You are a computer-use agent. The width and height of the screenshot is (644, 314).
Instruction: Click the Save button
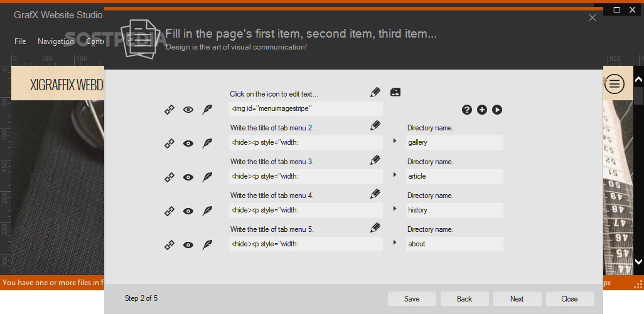coord(412,299)
